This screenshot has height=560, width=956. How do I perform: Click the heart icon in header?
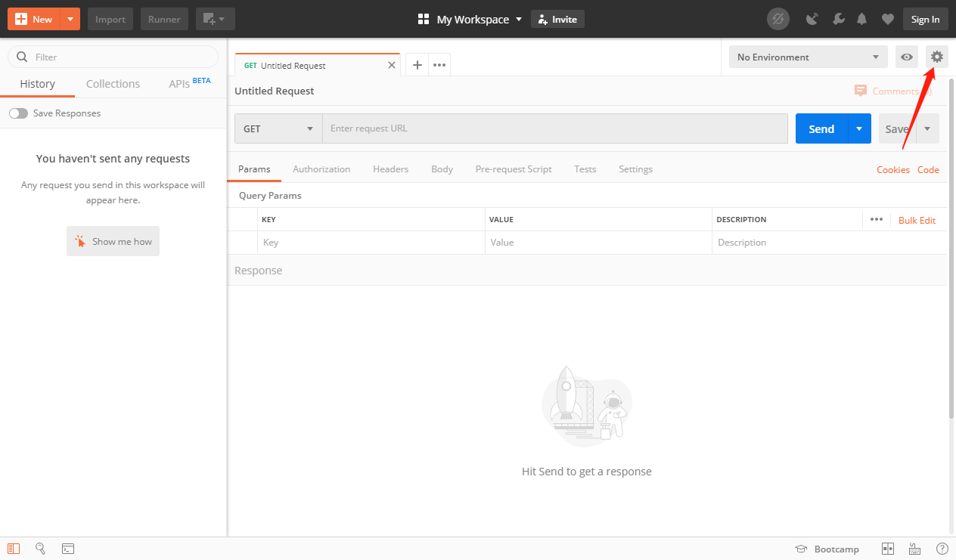click(887, 20)
